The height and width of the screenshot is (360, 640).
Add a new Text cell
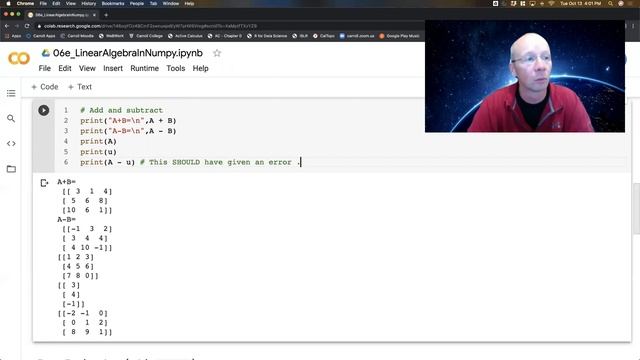pyautogui.click(x=80, y=87)
